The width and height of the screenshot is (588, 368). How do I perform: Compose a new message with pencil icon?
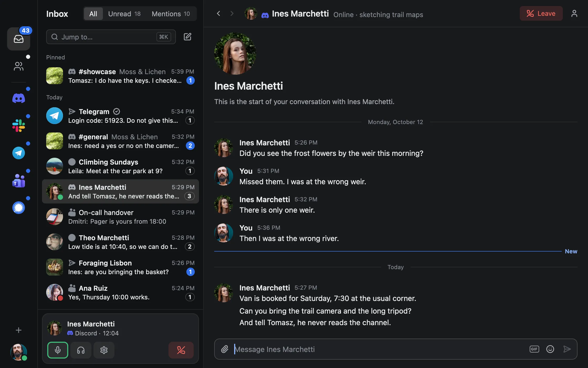pyautogui.click(x=187, y=37)
